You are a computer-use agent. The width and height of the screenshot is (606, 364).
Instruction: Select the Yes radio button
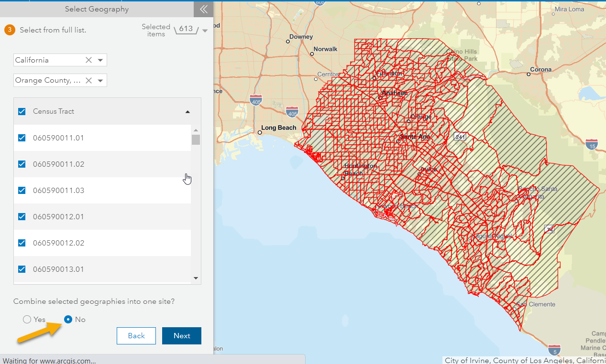pyautogui.click(x=27, y=319)
